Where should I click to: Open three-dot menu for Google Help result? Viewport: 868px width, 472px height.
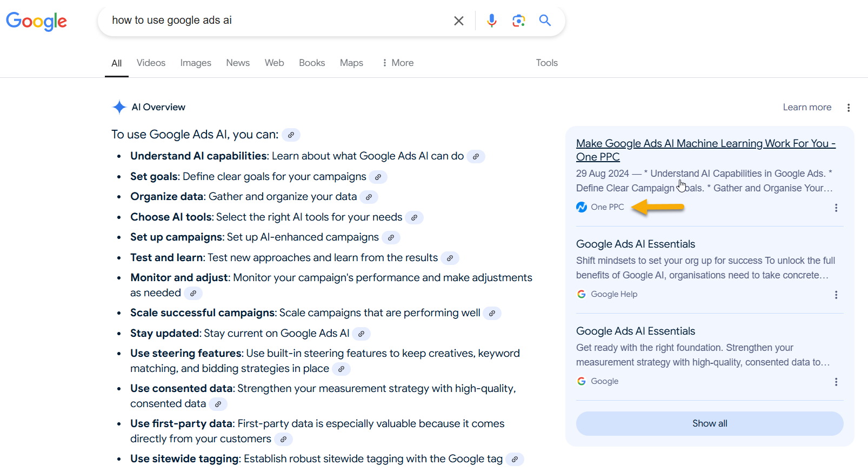point(836,295)
